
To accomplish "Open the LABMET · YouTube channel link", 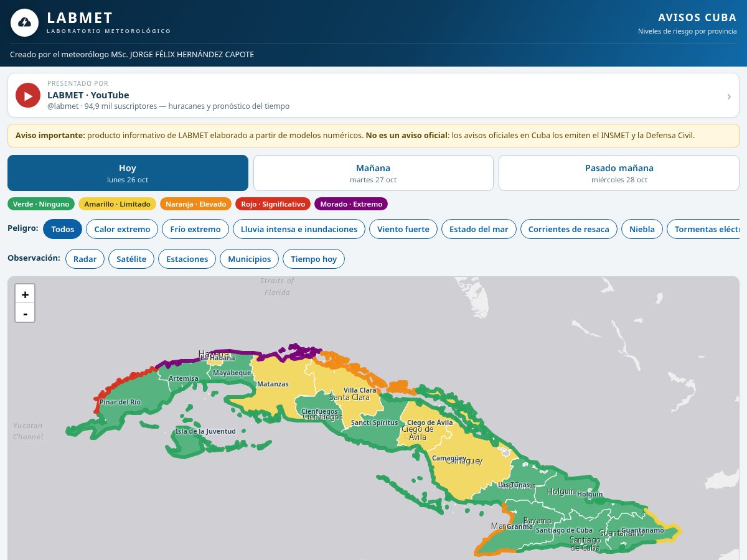I will coord(88,95).
